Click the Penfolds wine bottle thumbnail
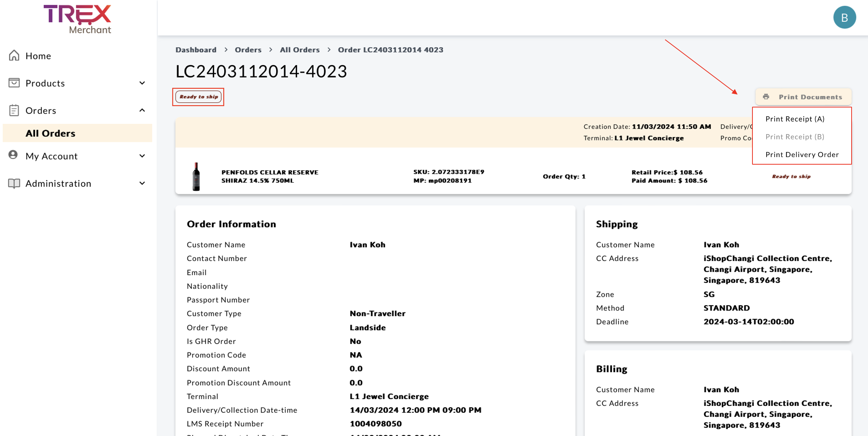868x436 pixels. [196, 176]
